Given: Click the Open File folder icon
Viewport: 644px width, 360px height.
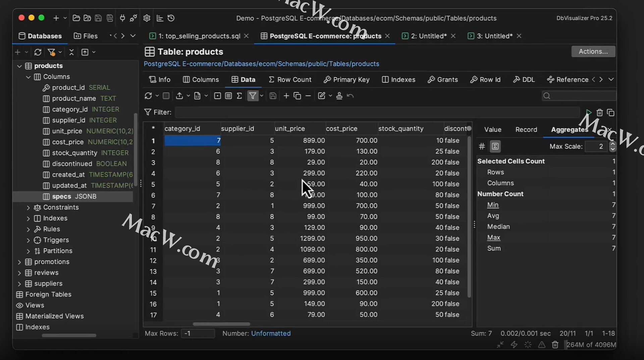Looking at the screenshot, I should point(76,18).
